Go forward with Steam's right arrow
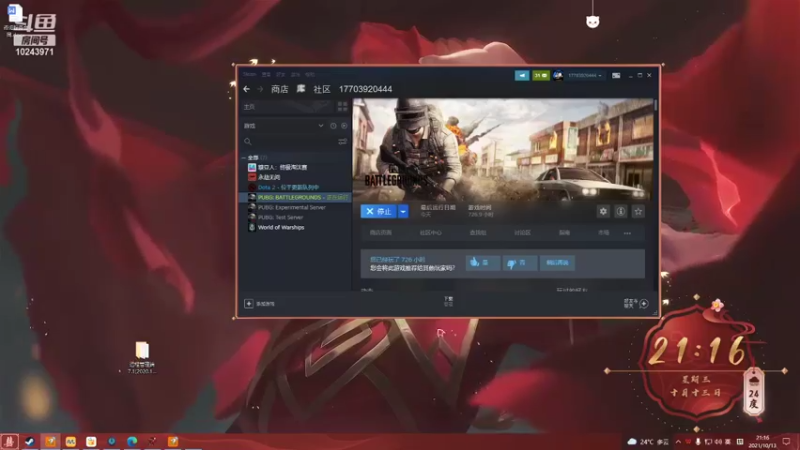This screenshot has height=450, width=800. pyautogui.click(x=260, y=89)
